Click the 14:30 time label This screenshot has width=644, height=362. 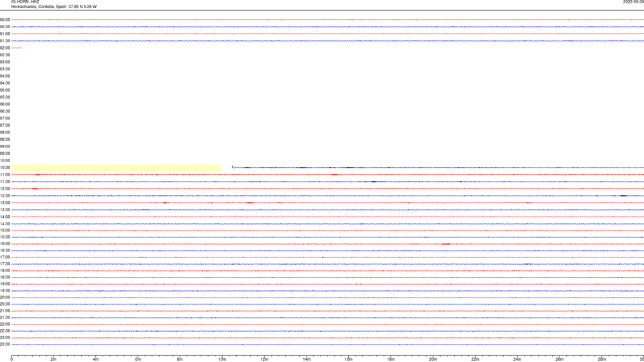[x=5, y=224]
